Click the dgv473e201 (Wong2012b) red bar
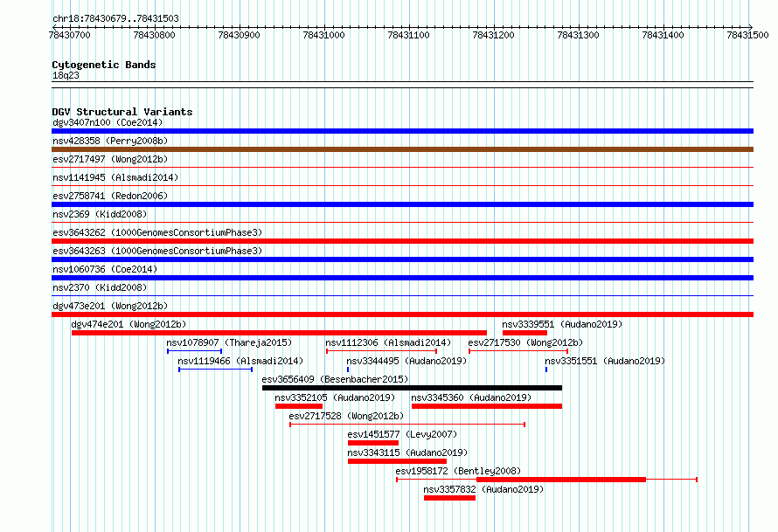The image size is (778, 532). [x=402, y=314]
